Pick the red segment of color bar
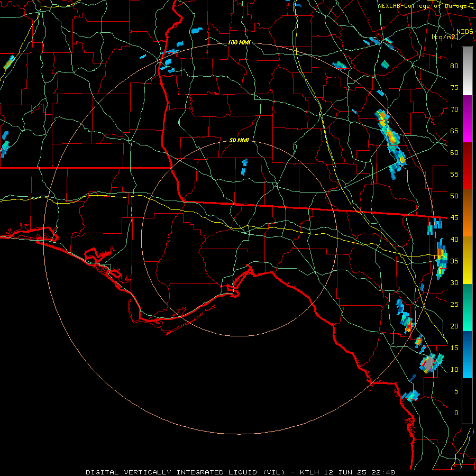The height and width of the screenshot is (476, 476). pyautogui.click(x=467, y=166)
